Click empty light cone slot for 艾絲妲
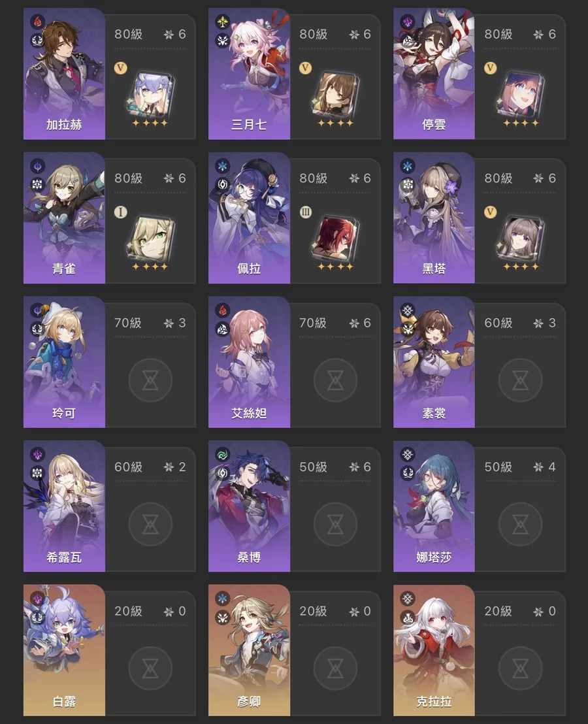The height and width of the screenshot is (724, 588). (335, 380)
